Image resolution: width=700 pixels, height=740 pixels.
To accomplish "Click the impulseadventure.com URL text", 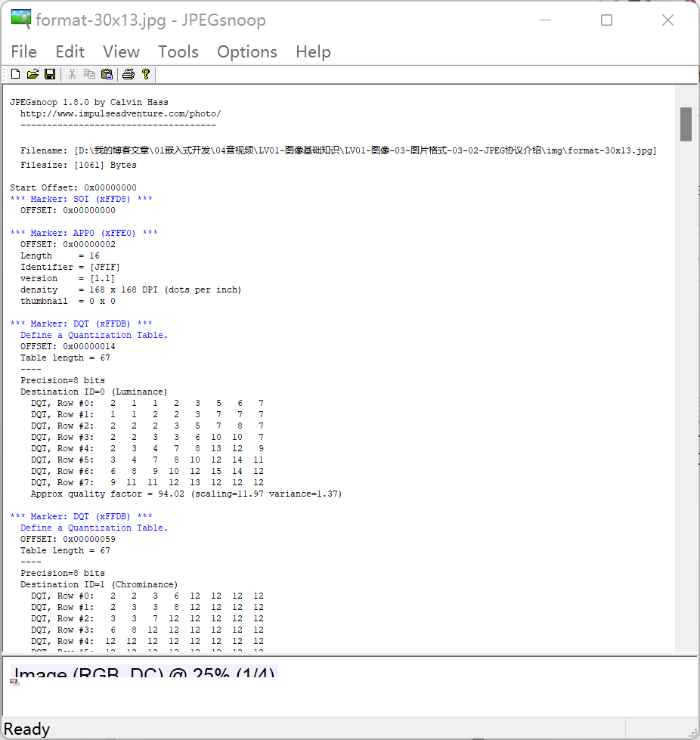I will point(120,113).
